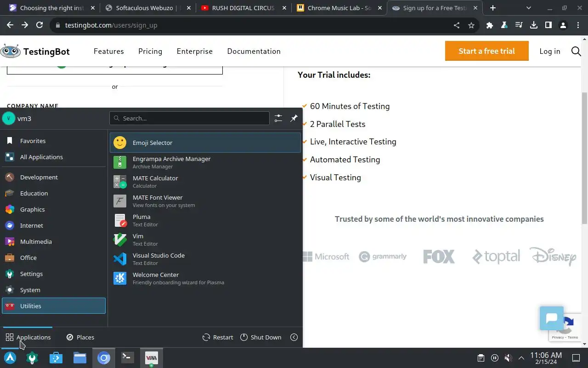The height and width of the screenshot is (368, 588).
Task: Click the address bar URL
Action: [111, 25]
